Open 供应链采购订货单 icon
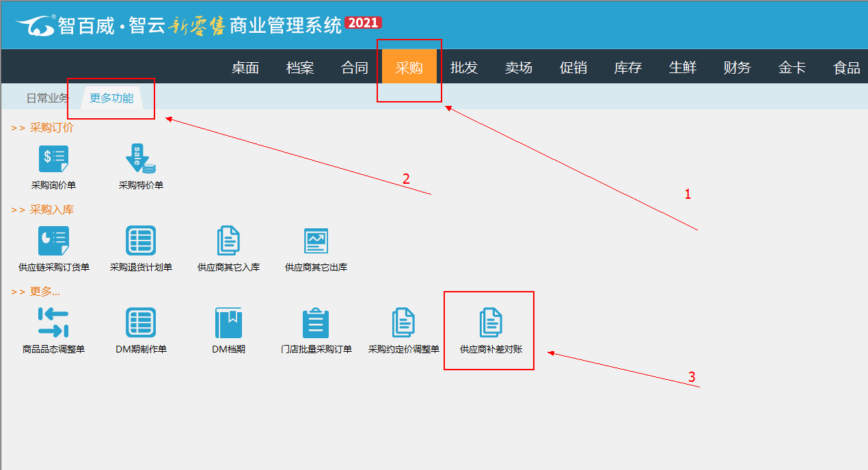This screenshot has height=470, width=868. click(53, 241)
